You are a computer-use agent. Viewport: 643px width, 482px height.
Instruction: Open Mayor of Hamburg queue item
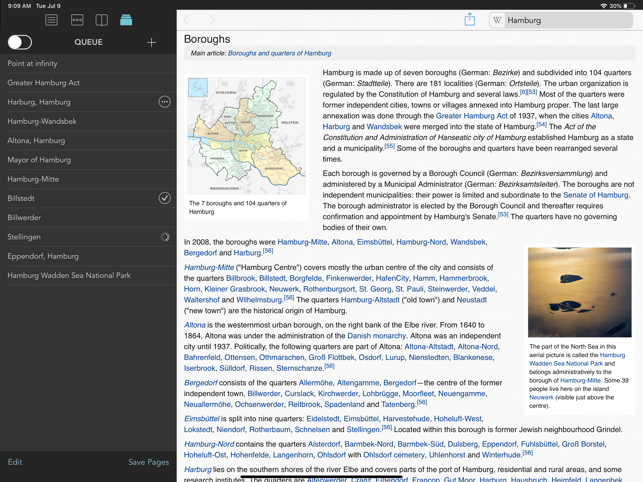click(88, 160)
